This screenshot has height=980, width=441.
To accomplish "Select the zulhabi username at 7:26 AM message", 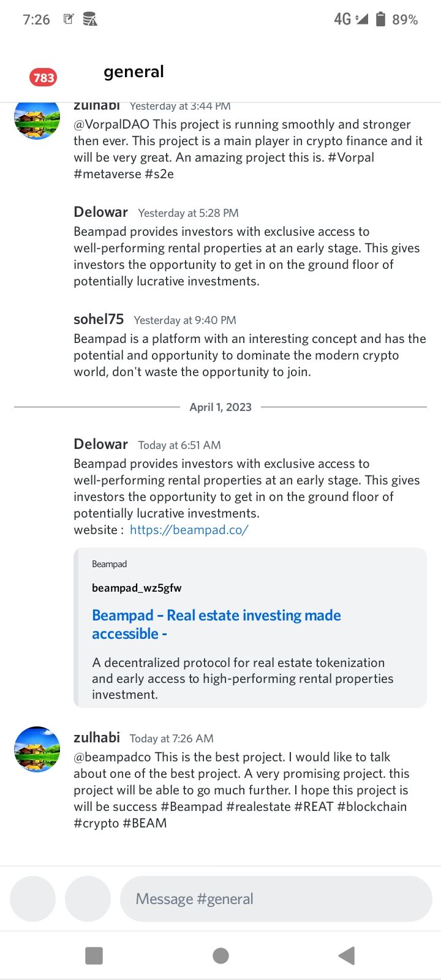I will [x=97, y=737].
